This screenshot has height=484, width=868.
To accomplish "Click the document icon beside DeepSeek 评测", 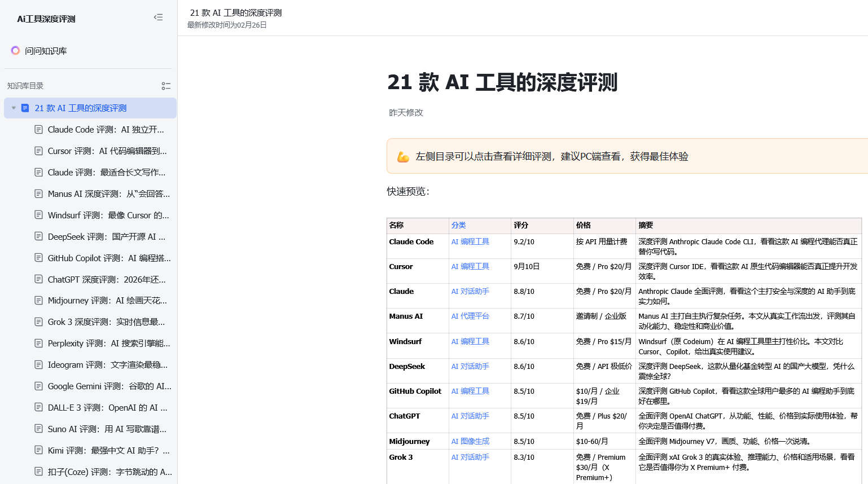I will (x=38, y=237).
